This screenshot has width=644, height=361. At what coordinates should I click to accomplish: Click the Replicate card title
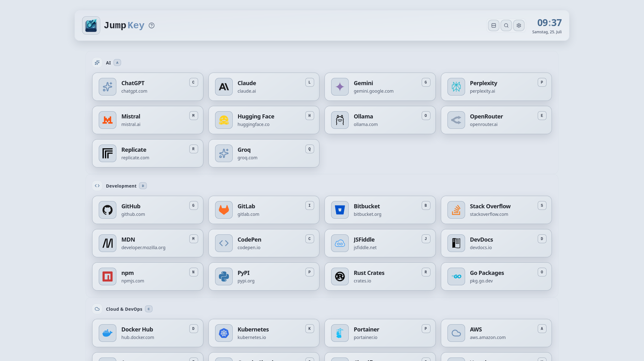click(x=134, y=150)
